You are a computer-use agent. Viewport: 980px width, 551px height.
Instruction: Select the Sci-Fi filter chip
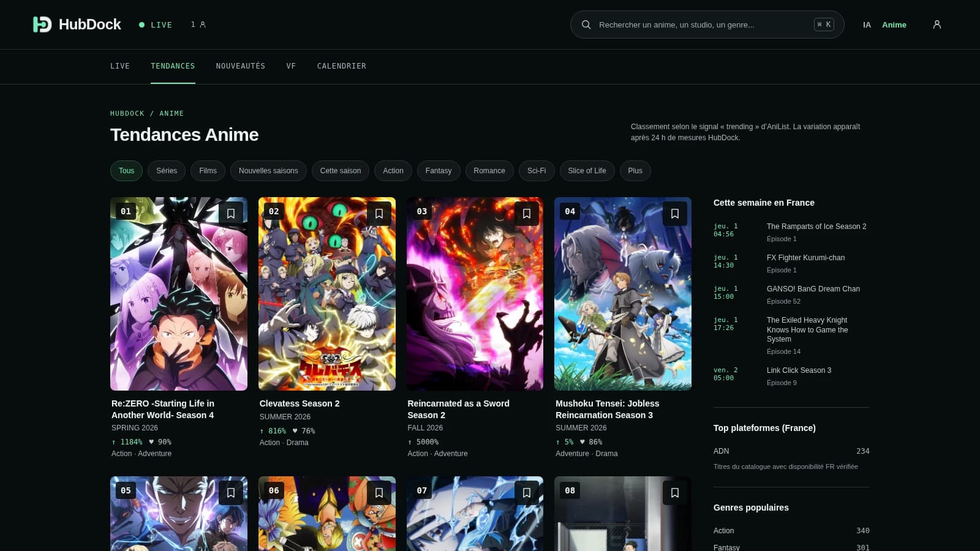tap(537, 171)
